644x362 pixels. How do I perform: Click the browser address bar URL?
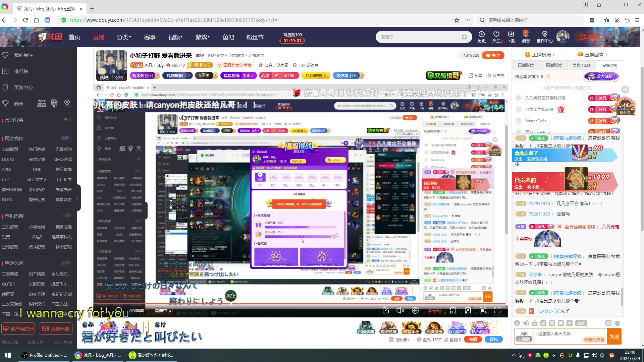(175, 20)
